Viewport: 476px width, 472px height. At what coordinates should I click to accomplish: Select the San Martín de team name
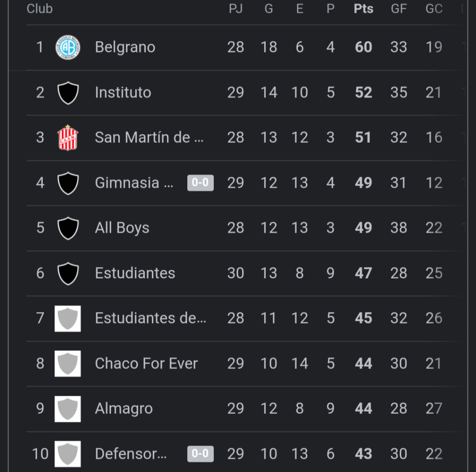click(x=149, y=138)
